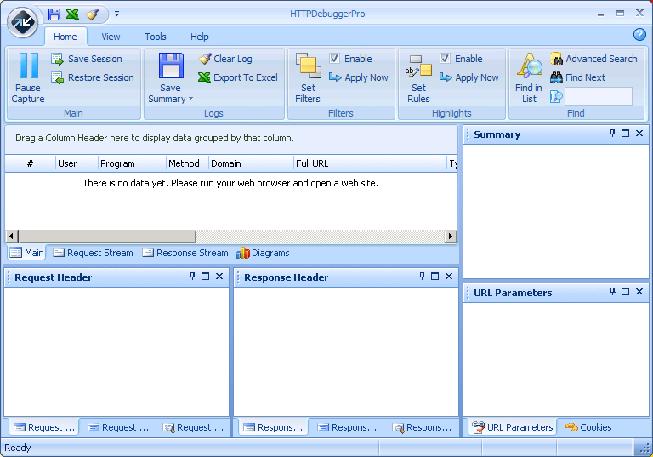Click the Full URL column header
This screenshot has height=457, width=653.
pos(370,164)
